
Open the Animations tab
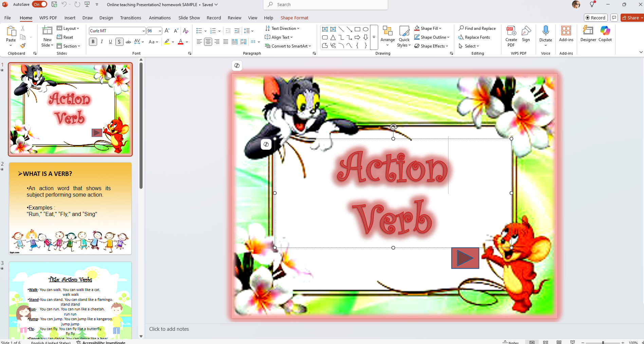coord(160,18)
